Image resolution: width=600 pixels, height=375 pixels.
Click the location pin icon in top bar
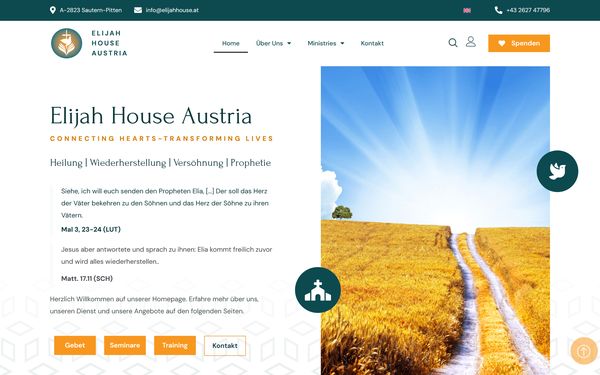pyautogui.click(x=52, y=10)
